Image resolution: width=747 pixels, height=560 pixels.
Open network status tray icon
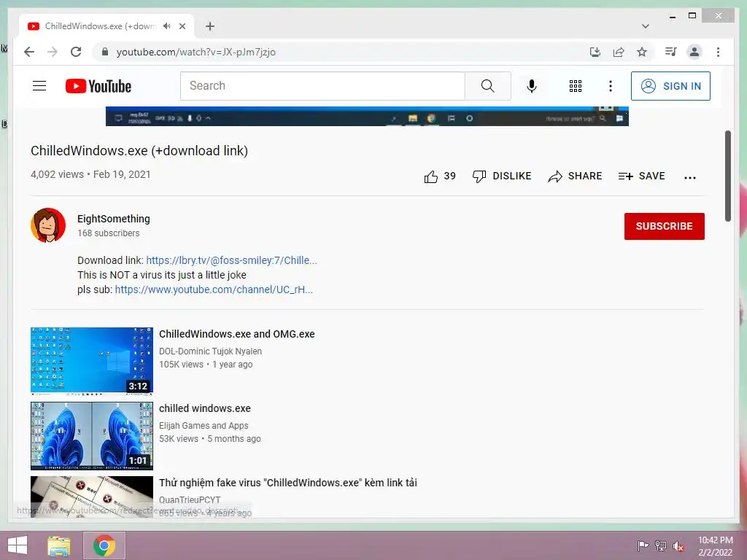(661, 545)
